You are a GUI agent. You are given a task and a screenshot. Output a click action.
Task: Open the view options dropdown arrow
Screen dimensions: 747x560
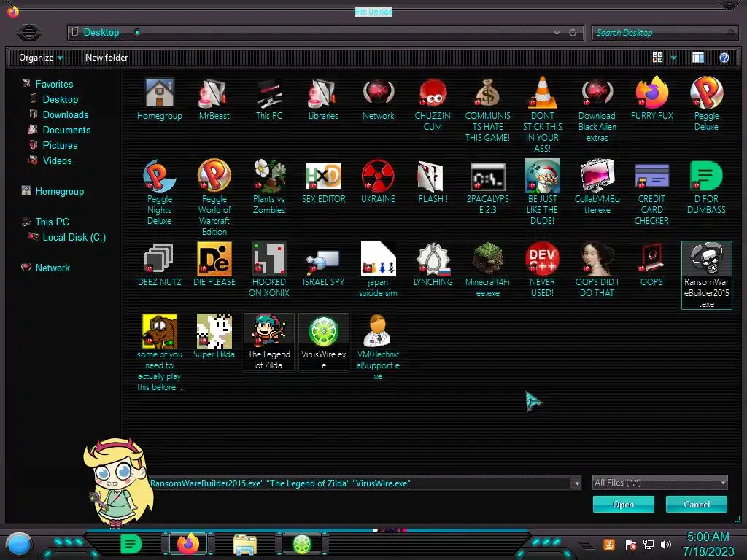coord(673,58)
